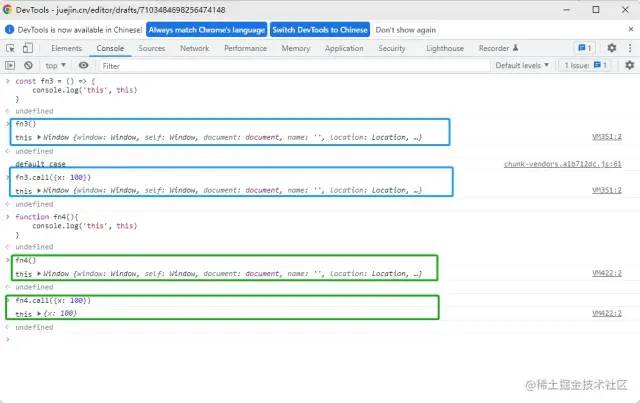Screen dimensions: 640x403
Task: Clear the console with the clear icon
Action: point(29,65)
